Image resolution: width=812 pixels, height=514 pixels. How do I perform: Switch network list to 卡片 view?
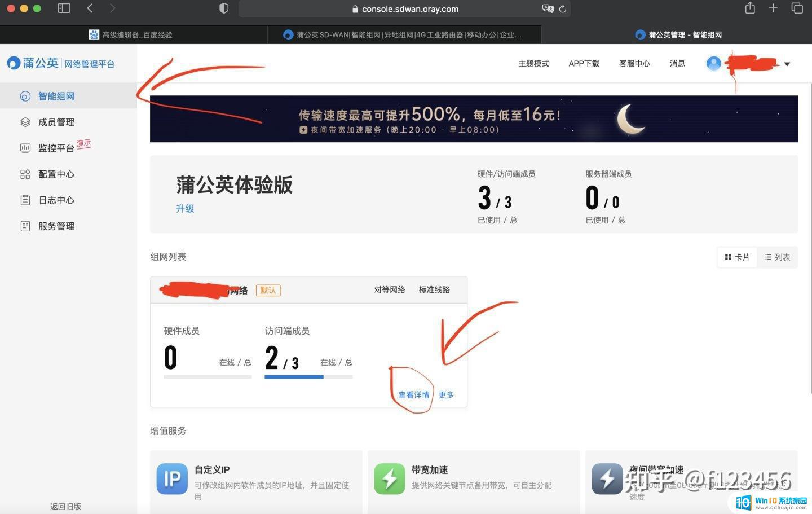pyautogui.click(x=737, y=257)
